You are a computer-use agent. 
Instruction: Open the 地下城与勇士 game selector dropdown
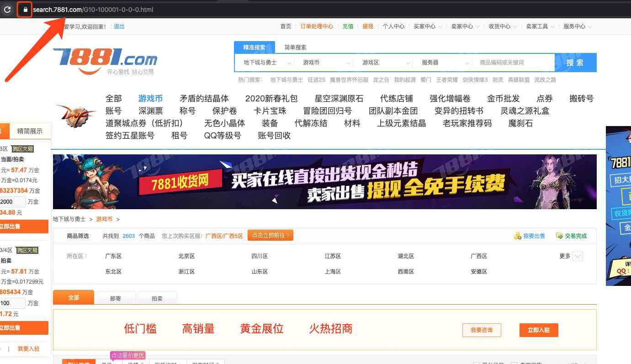[x=265, y=63]
